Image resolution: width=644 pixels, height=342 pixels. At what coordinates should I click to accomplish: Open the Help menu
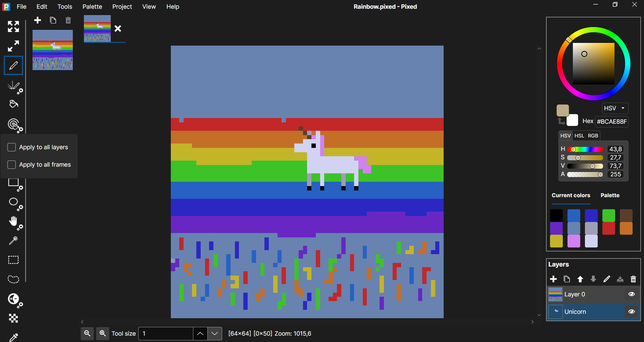coord(173,7)
